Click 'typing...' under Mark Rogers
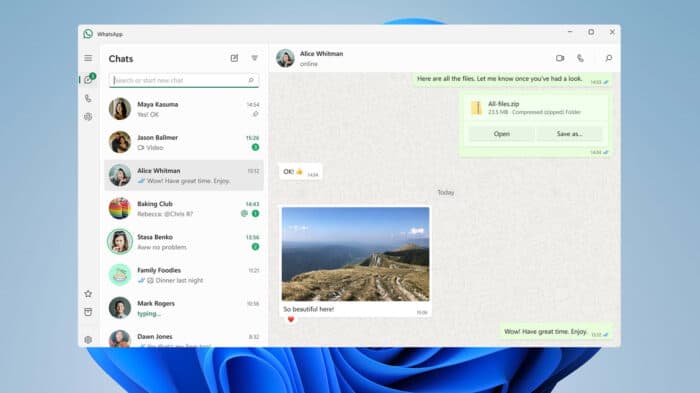This screenshot has height=393, width=700. coord(149,314)
